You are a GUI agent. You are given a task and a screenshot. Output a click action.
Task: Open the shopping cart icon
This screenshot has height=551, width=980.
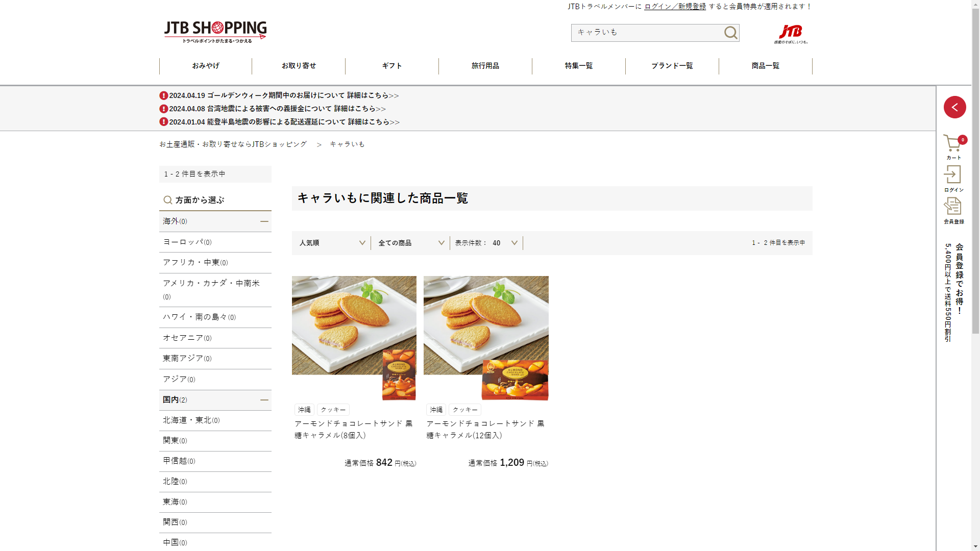point(952,144)
